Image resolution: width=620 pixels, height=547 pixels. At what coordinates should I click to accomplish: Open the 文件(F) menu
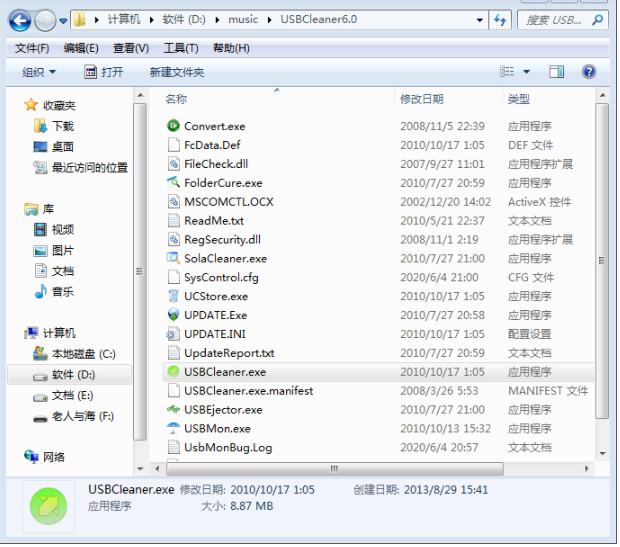point(32,48)
